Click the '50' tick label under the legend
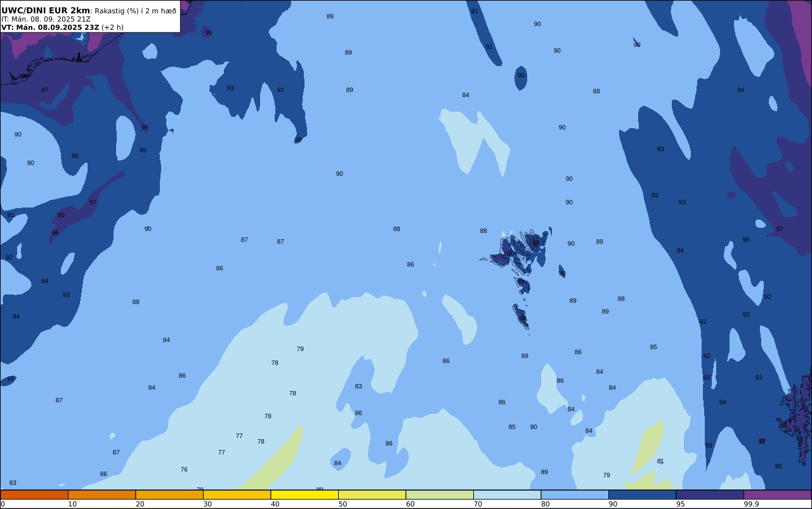Screen dimensions: 812x509 (x=343, y=504)
